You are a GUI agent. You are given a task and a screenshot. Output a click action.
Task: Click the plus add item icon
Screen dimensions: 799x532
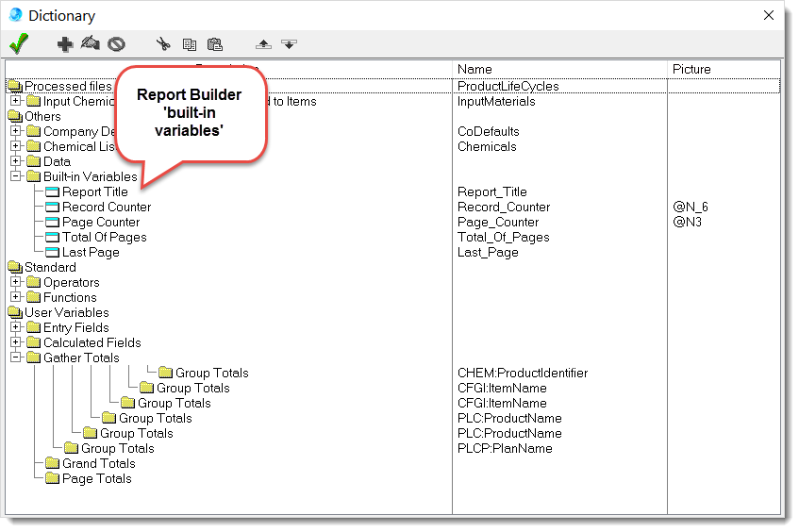pyautogui.click(x=65, y=44)
